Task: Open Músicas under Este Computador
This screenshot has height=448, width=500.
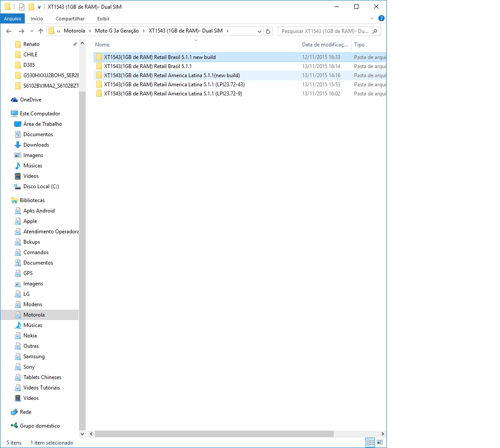Action: click(33, 166)
